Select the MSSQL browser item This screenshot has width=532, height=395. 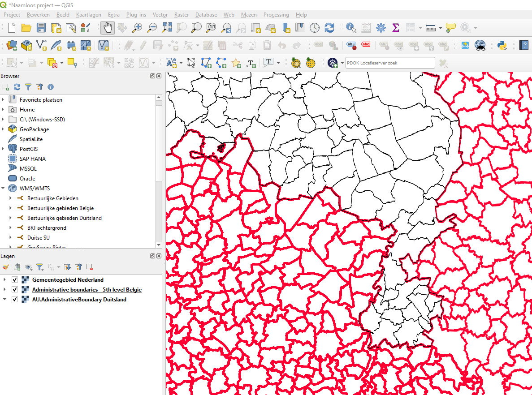[x=28, y=168]
